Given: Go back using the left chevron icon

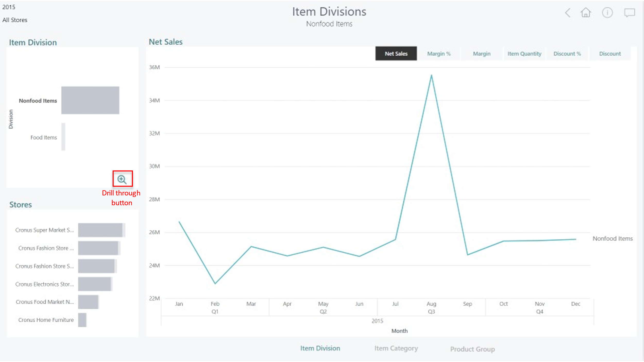Looking at the screenshot, I should (568, 13).
